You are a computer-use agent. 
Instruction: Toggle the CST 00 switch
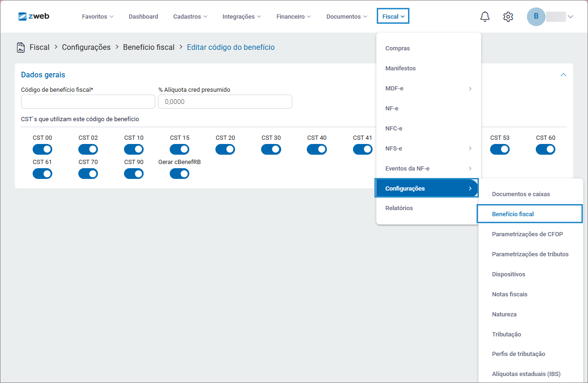42,149
